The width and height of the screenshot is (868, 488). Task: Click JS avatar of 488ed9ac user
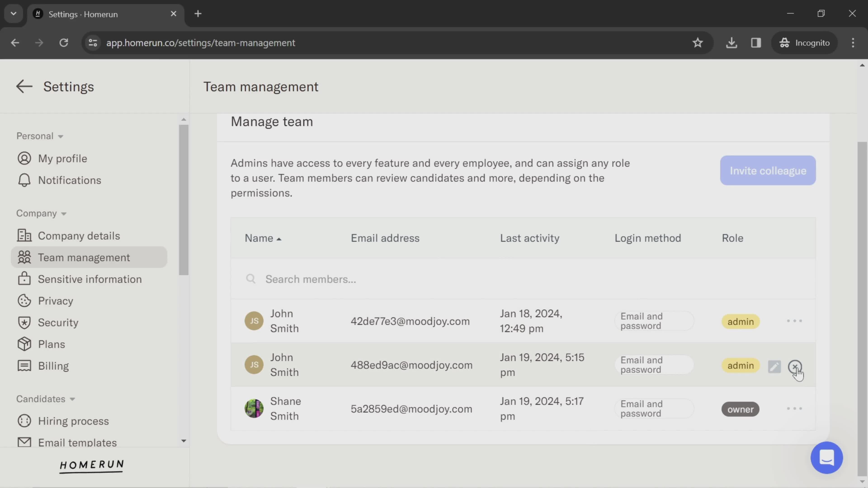254,365
